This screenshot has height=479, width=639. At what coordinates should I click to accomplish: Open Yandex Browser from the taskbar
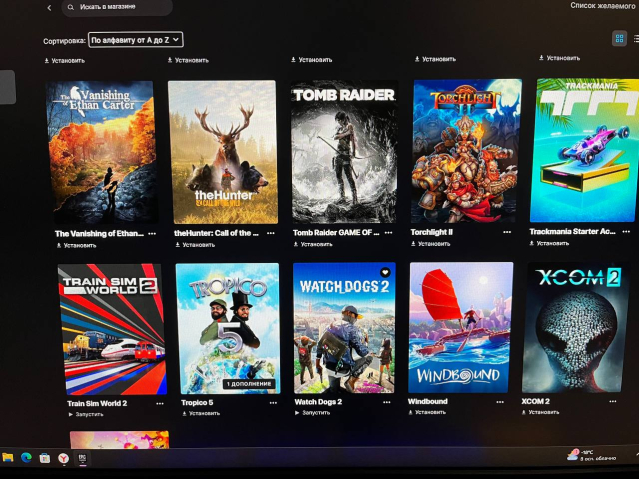(63, 458)
